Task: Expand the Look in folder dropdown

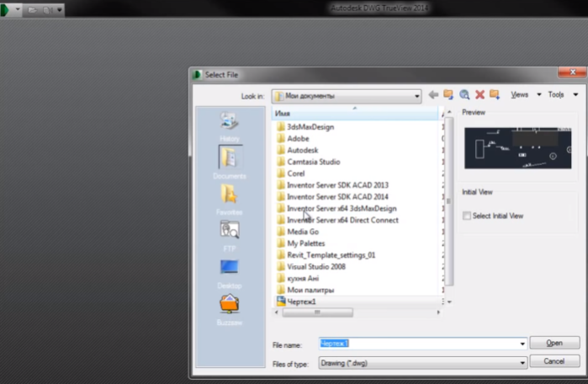Action: [x=416, y=96]
